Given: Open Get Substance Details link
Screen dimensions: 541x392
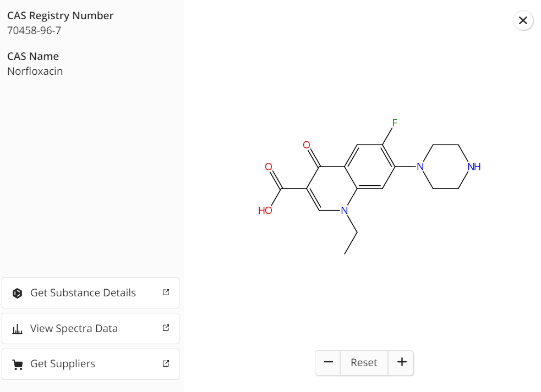Looking at the screenshot, I should tap(90, 292).
